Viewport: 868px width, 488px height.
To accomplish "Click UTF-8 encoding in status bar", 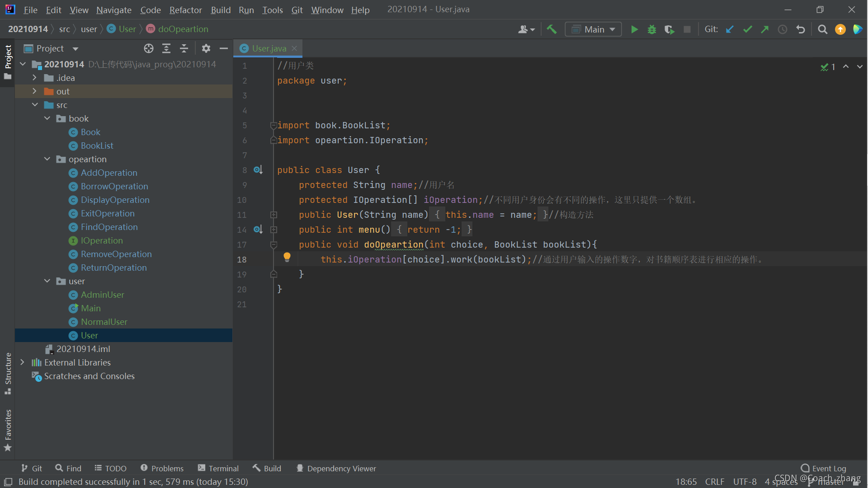I will (745, 482).
